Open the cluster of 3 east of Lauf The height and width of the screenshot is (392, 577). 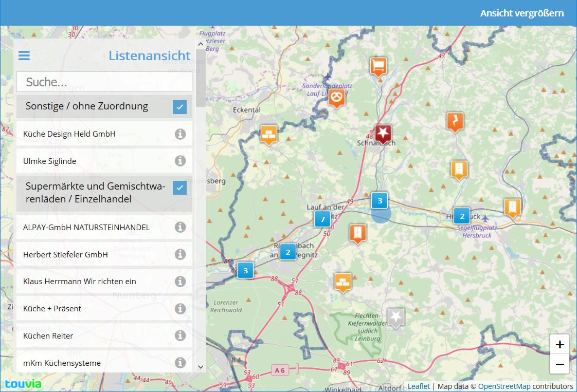tap(380, 201)
